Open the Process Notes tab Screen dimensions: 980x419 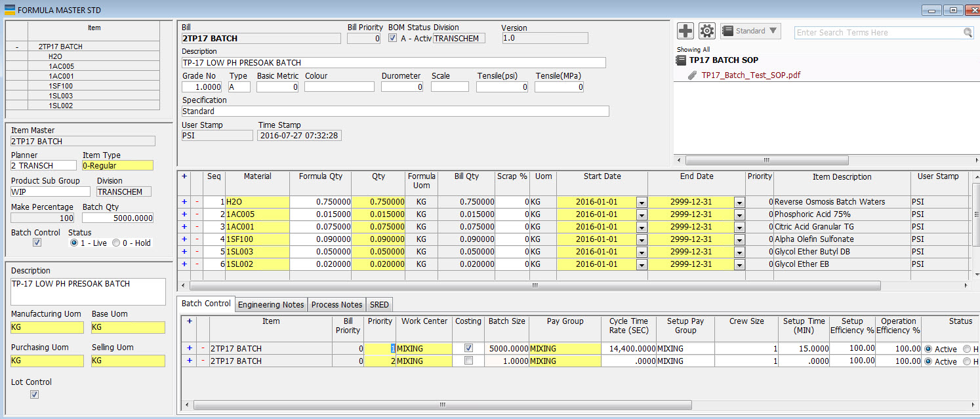tap(337, 304)
